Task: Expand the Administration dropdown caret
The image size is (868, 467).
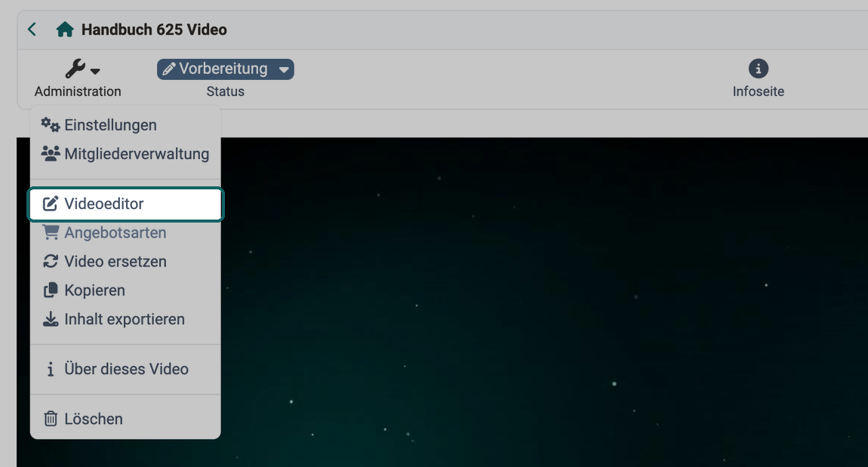Action: 95,72
